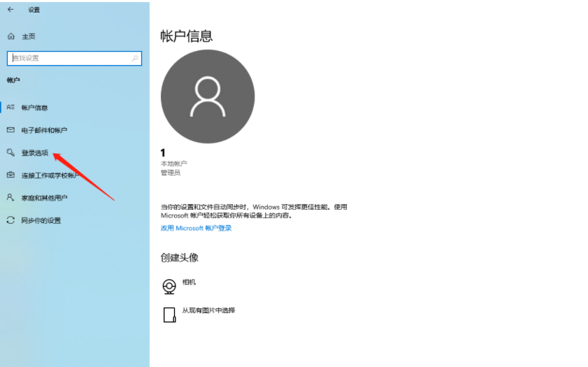Click the 同步你的设置 sync icon
Image resolution: width=588 pixels, height=367 pixels.
click(10, 220)
